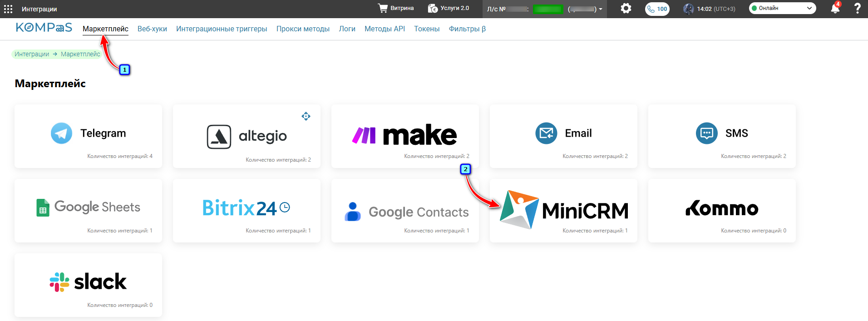This screenshot has width=868, height=321.
Task: Click the Telegram paper-plane icon
Action: [x=61, y=133]
